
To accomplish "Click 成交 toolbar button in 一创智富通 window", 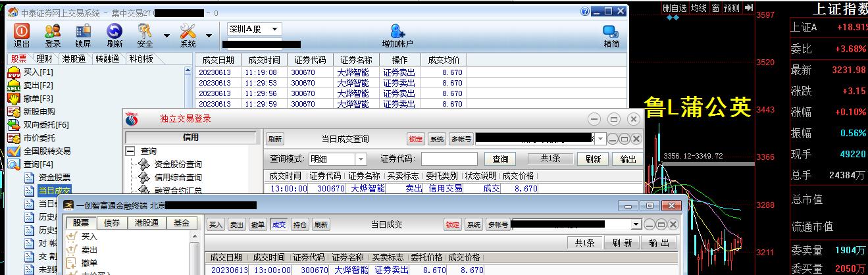I will click(x=279, y=224).
